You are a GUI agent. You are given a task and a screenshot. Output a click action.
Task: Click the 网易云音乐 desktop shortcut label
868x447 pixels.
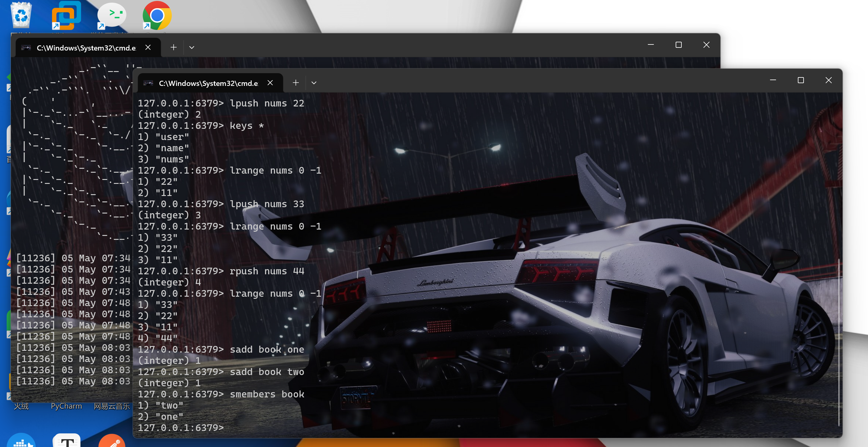click(112, 406)
